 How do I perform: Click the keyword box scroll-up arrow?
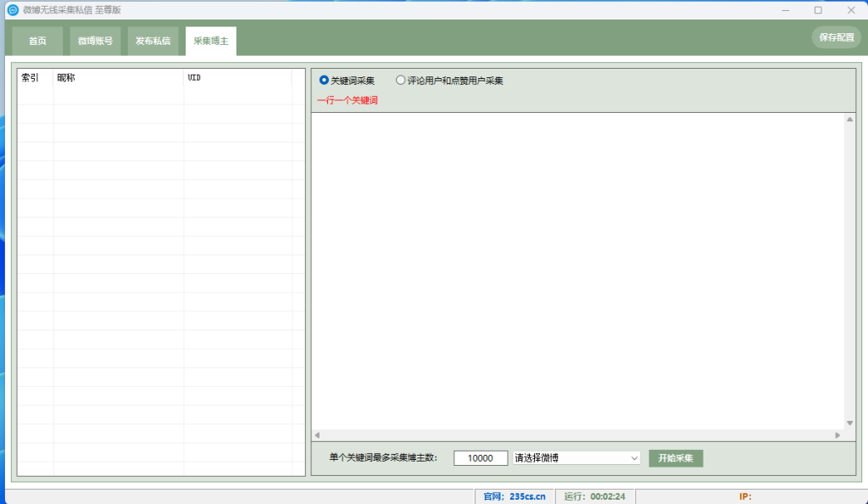coord(849,120)
